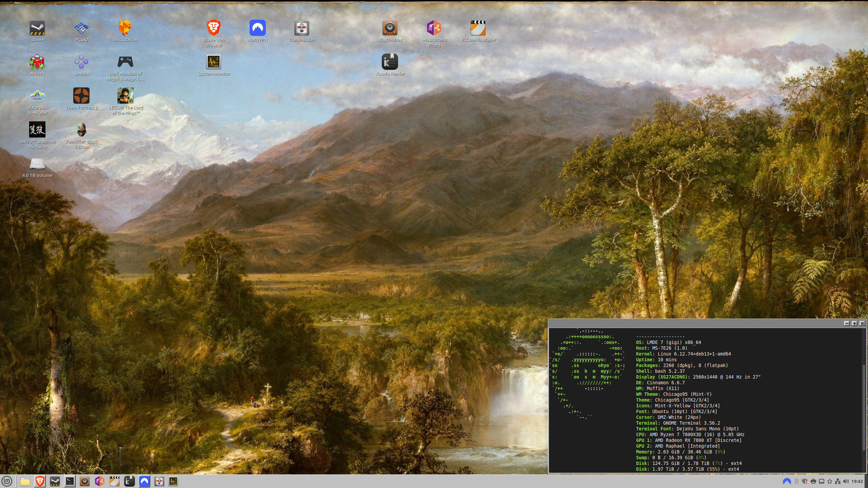This screenshot has width=868, height=488.
Task: Open the PCSX2 emulator desktop icon
Action: (81, 28)
